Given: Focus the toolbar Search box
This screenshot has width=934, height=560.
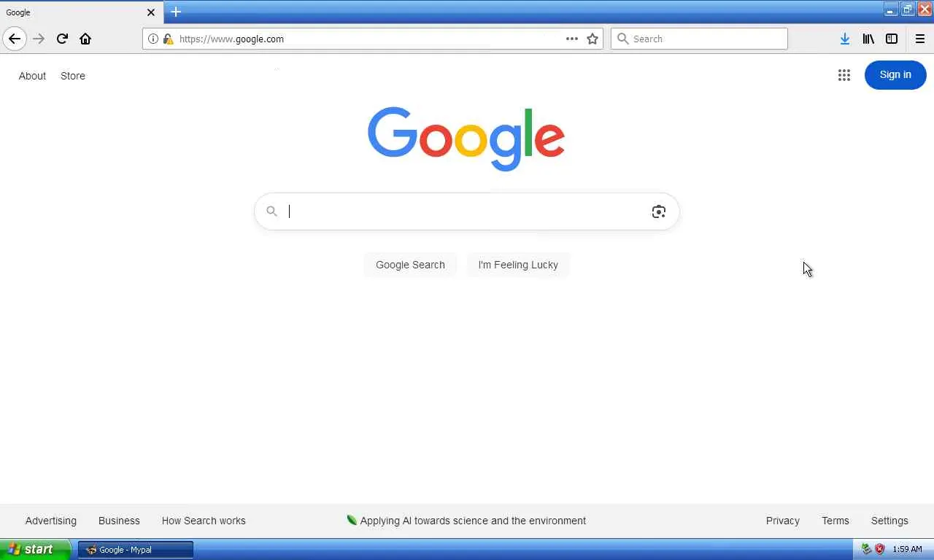Looking at the screenshot, I should click(x=699, y=39).
